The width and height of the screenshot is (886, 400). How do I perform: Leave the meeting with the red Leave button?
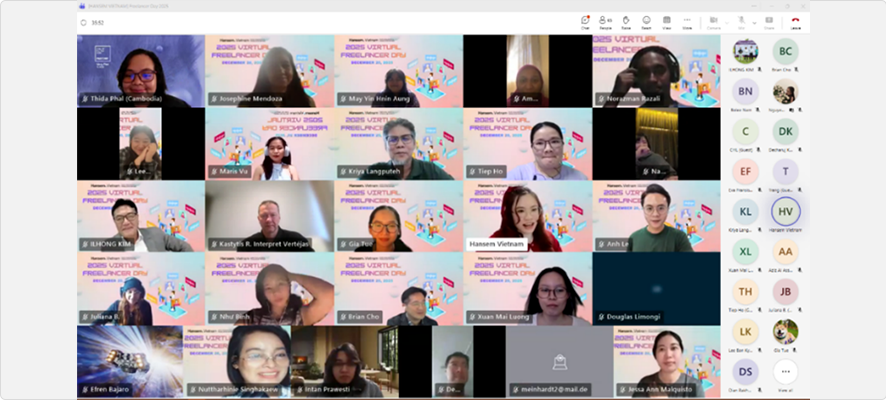pos(796,22)
